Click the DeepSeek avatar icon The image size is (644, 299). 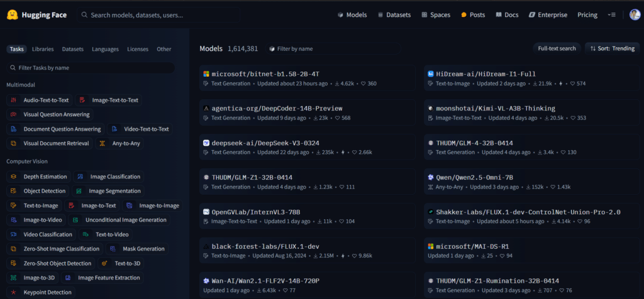pos(206,143)
